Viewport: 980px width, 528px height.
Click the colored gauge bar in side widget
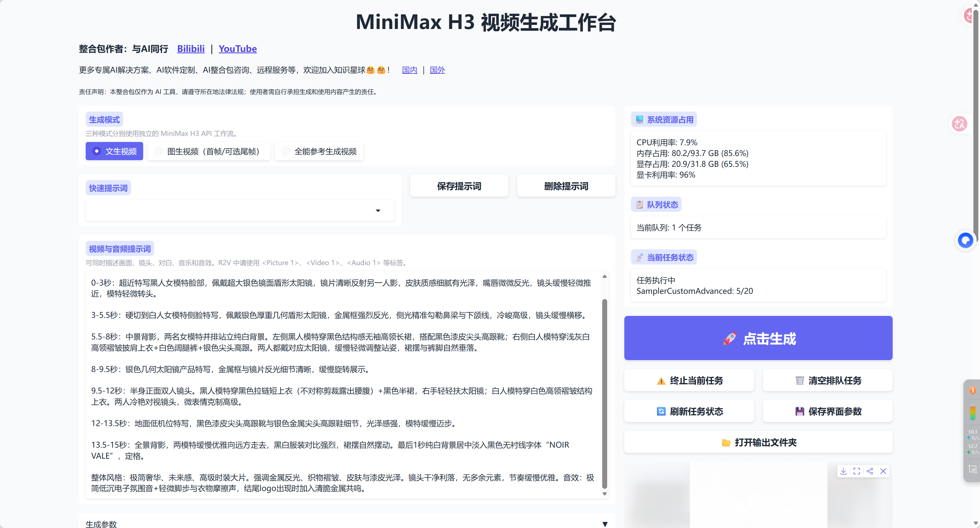(x=972, y=413)
